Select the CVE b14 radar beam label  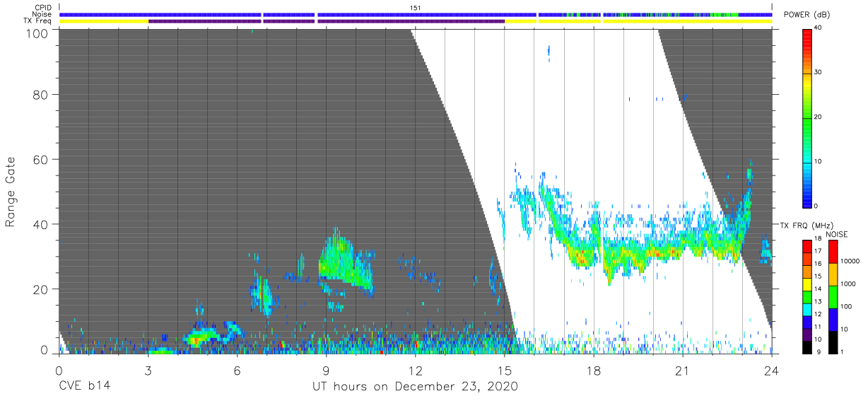pyautogui.click(x=84, y=386)
